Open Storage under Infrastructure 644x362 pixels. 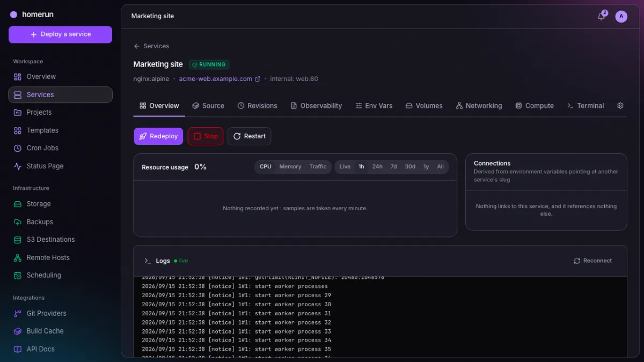(x=60, y=204)
